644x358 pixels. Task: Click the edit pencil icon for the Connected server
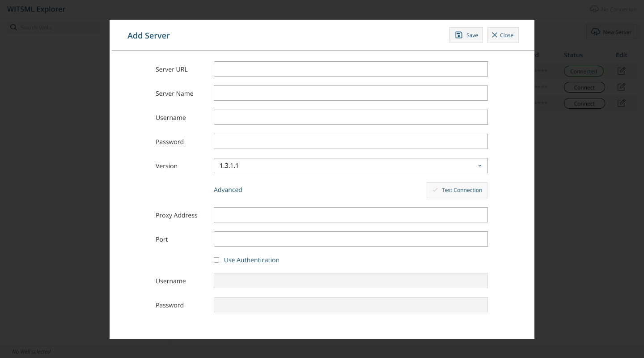(621, 71)
